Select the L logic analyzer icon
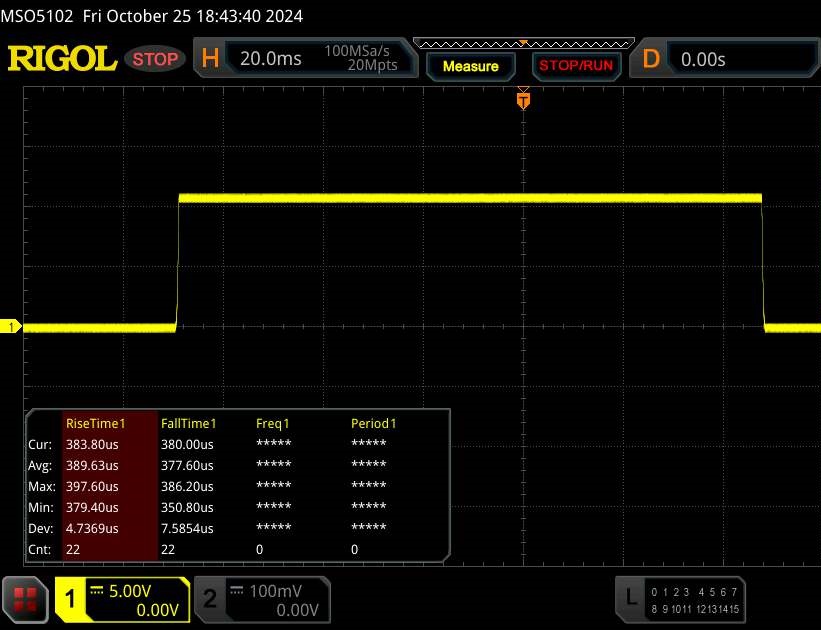Viewport: 821px width, 630px height. (x=630, y=598)
